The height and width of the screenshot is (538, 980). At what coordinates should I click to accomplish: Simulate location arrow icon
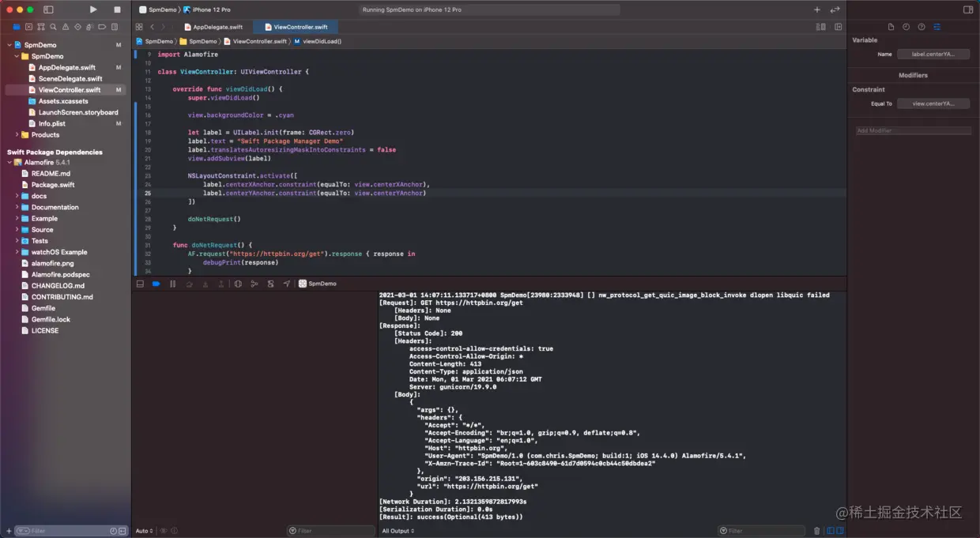click(287, 284)
